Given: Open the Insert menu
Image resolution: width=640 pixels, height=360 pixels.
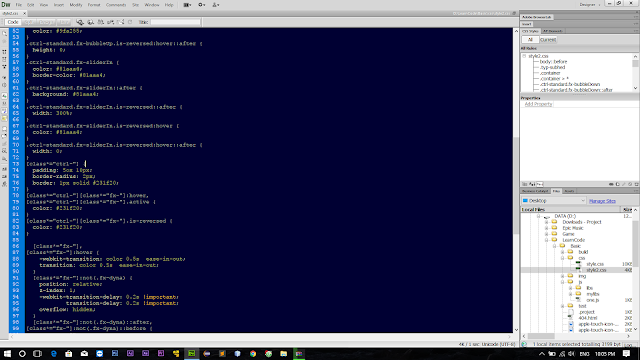Looking at the screenshot, I should click(59, 5).
